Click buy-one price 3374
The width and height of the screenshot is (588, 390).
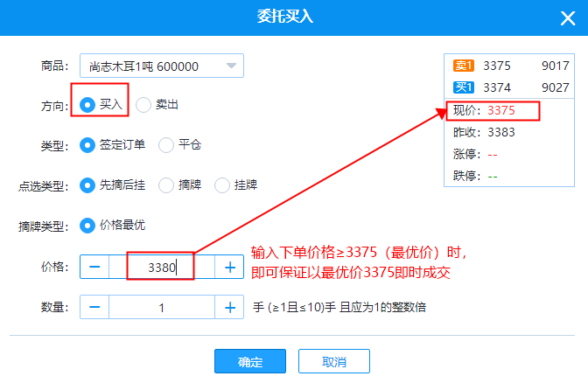pyautogui.click(x=497, y=87)
